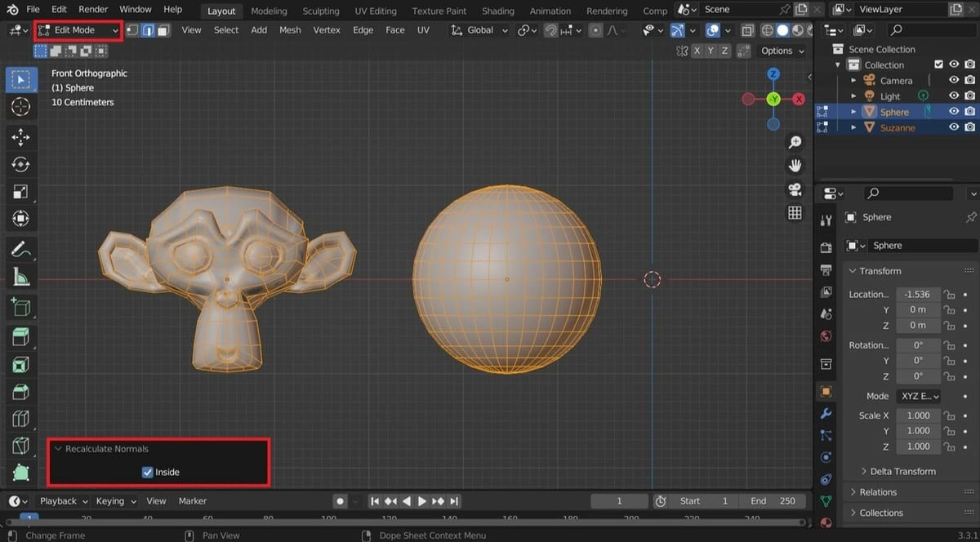Play the animation
980x542 pixels.
[x=422, y=501]
